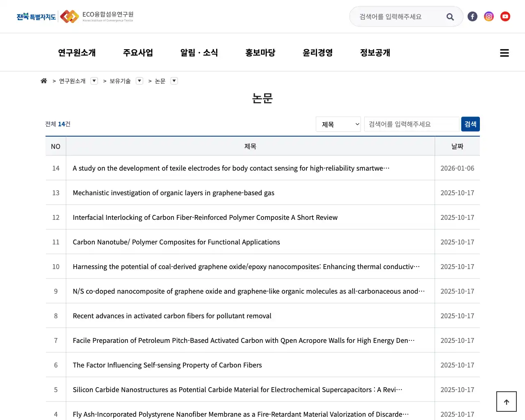
Task: Click the 연구원소개 breadcrumb link
Action: pos(72,81)
